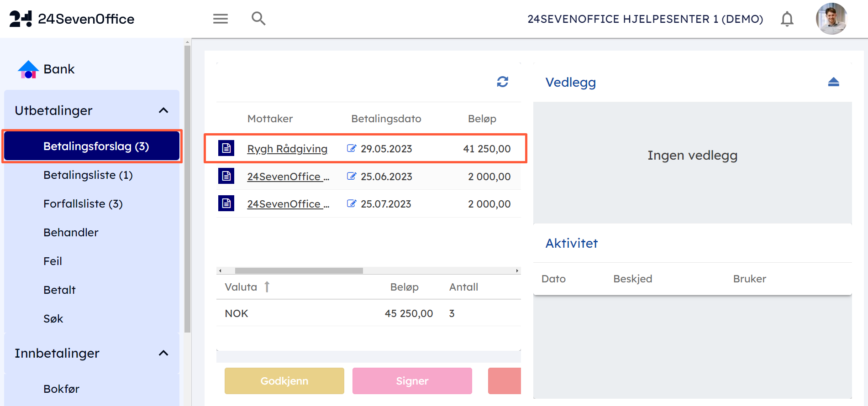The height and width of the screenshot is (406, 868).
Task: Click the document icon beside 25.07.2023 row
Action: point(226,203)
